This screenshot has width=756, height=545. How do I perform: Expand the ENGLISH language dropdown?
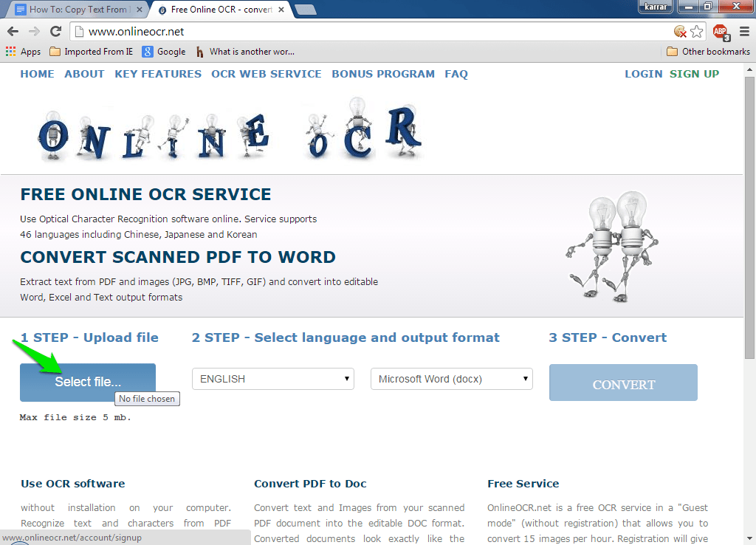click(x=272, y=379)
